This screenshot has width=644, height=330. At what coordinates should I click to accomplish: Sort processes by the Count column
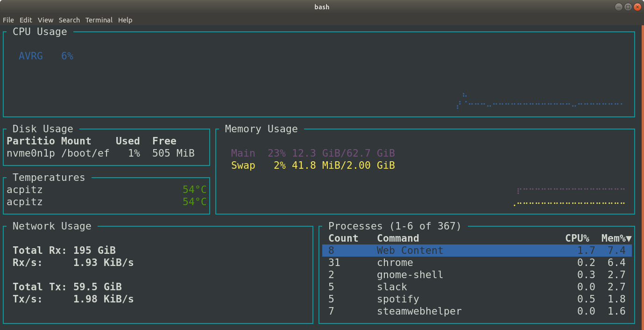(343, 238)
